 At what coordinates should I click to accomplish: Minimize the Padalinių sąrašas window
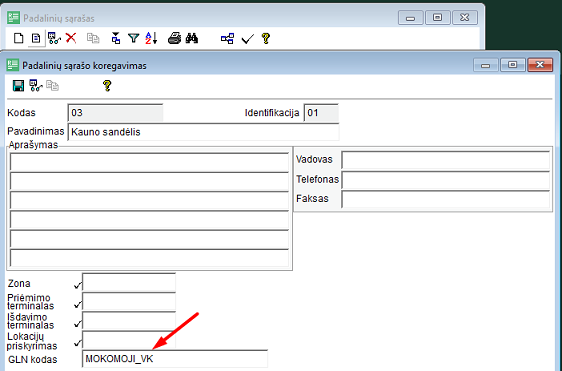pos(411,18)
